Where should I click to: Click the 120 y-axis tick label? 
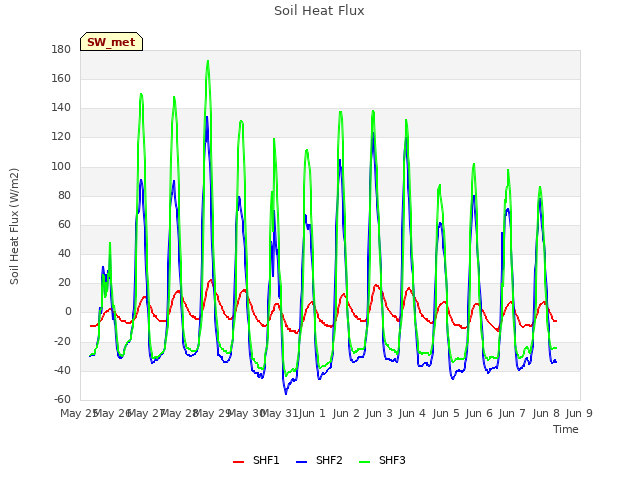tap(61, 137)
